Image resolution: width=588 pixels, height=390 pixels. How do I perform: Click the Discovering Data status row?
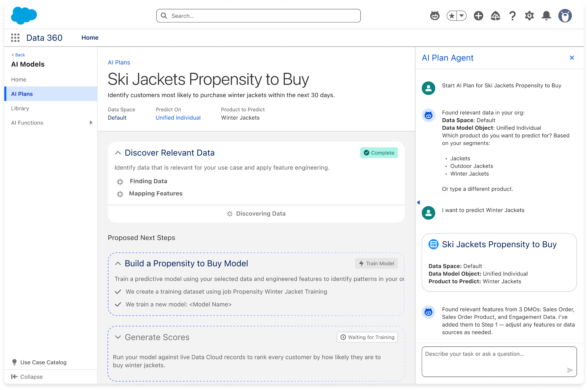tap(256, 214)
